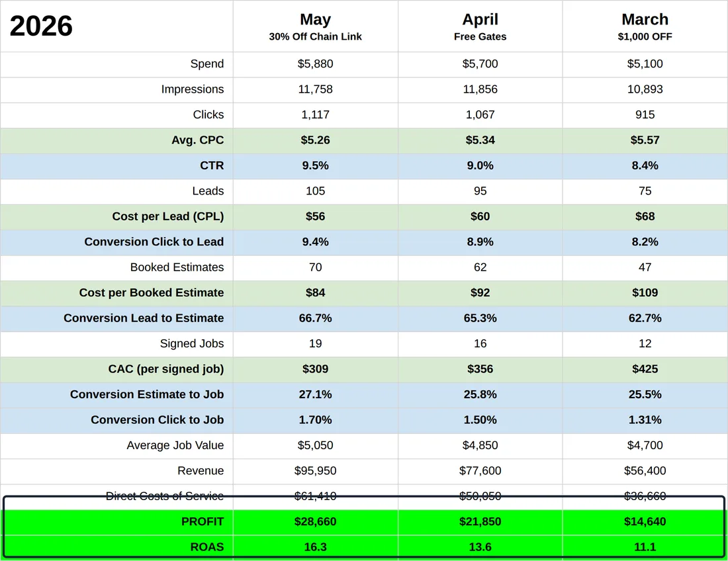The width and height of the screenshot is (728, 561).
Task: Click May impressions value 11,758
Action: [x=315, y=89]
